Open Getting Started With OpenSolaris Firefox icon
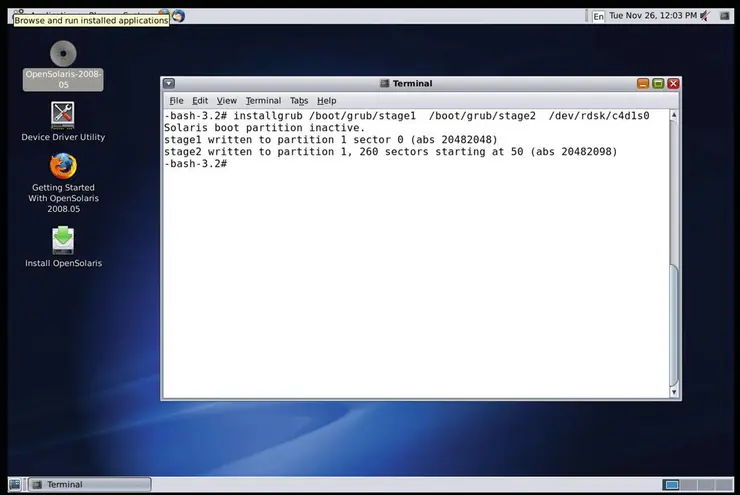740x495 pixels. [63, 166]
